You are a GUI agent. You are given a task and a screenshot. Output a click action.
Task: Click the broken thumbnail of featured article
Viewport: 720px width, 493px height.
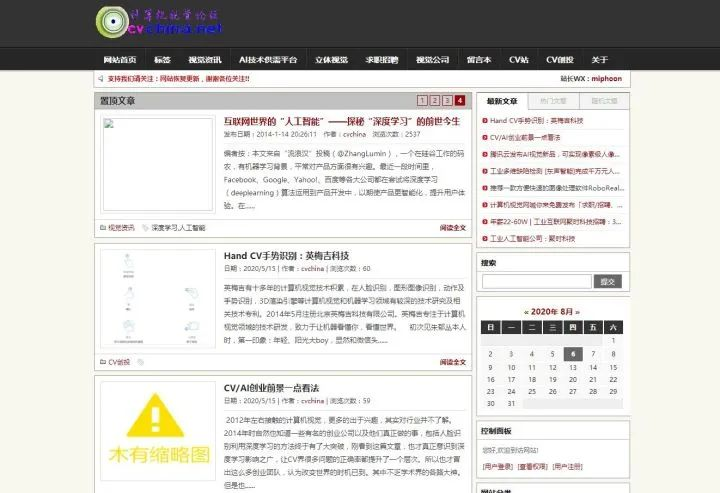pos(158,164)
